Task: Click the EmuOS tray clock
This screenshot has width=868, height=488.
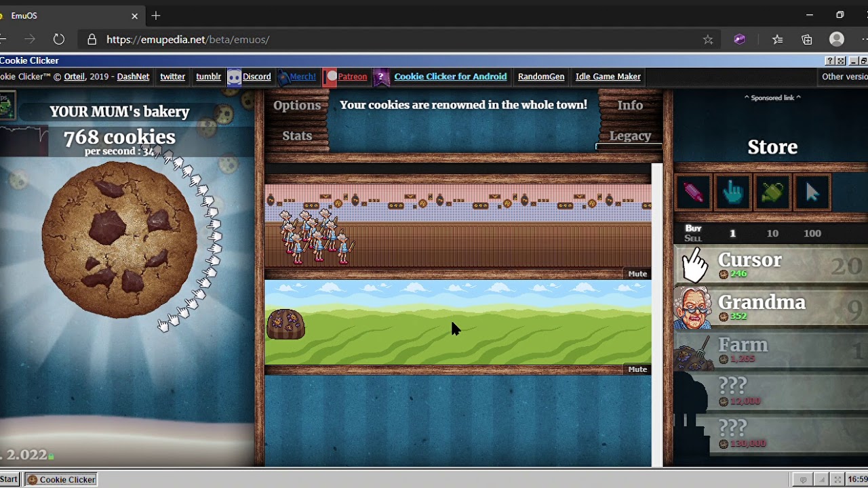Action: tap(857, 479)
